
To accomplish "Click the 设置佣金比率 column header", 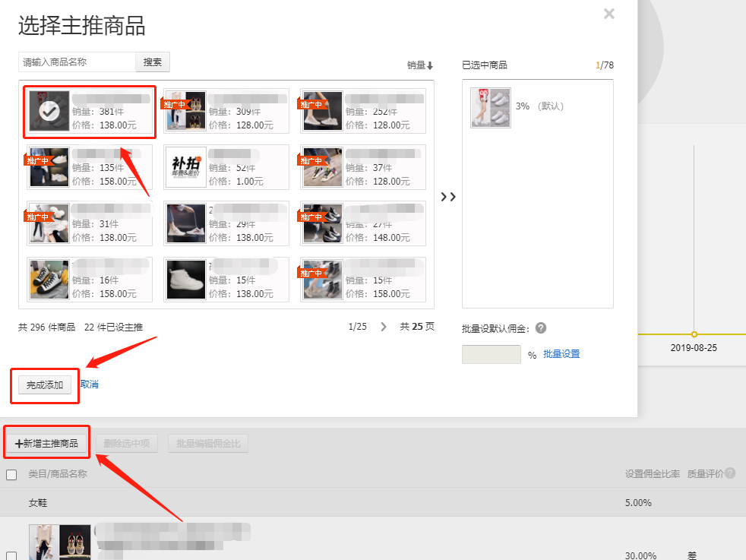I will tap(653, 474).
